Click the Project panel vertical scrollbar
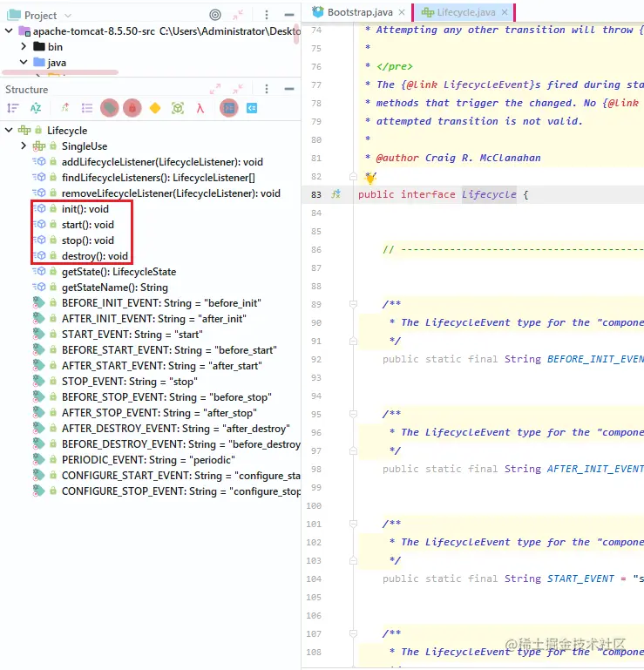644x670 pixels. tap(296, 34)
